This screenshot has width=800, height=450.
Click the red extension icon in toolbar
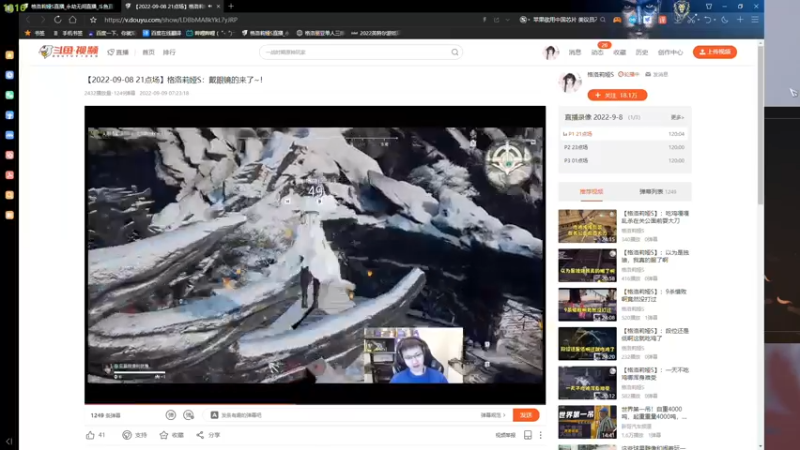pyautogui.click(x=662, y=20)
